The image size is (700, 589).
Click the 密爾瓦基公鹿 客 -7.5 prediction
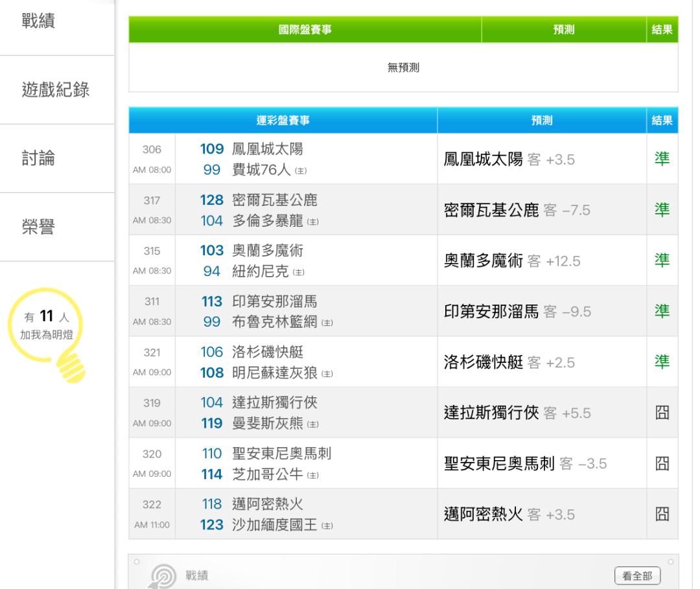tap(517, 210)
